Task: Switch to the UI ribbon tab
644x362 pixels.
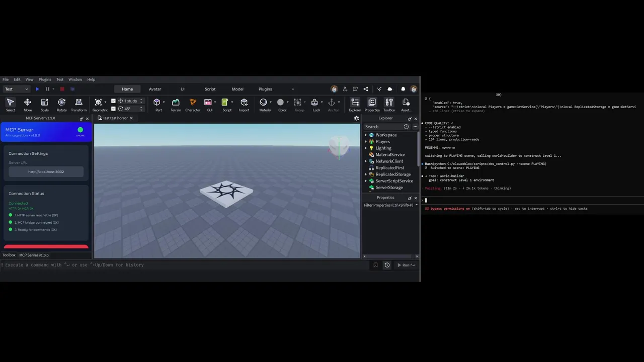Action: (x=183, y=89)
